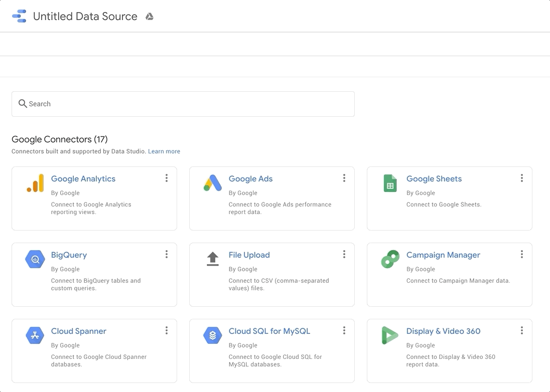
Task: Open Google Ads three-dot menu
Action: pos(344,178)
